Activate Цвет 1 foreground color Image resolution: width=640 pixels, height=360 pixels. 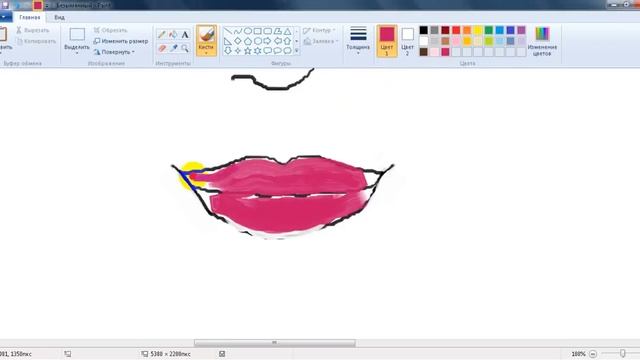coord(387,41)
